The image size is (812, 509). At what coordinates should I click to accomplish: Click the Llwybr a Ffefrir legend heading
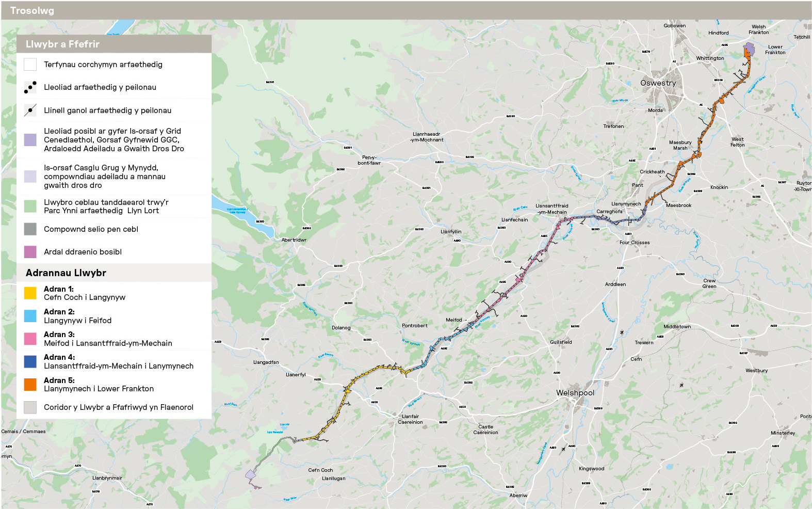click(62, 44)
